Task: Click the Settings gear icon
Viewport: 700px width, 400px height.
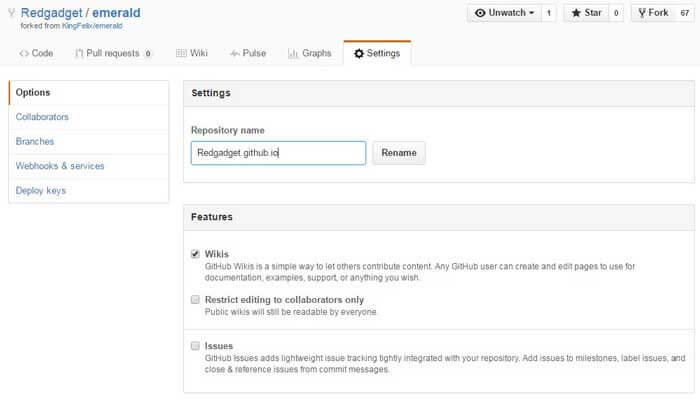Action: tap(359, 54)
